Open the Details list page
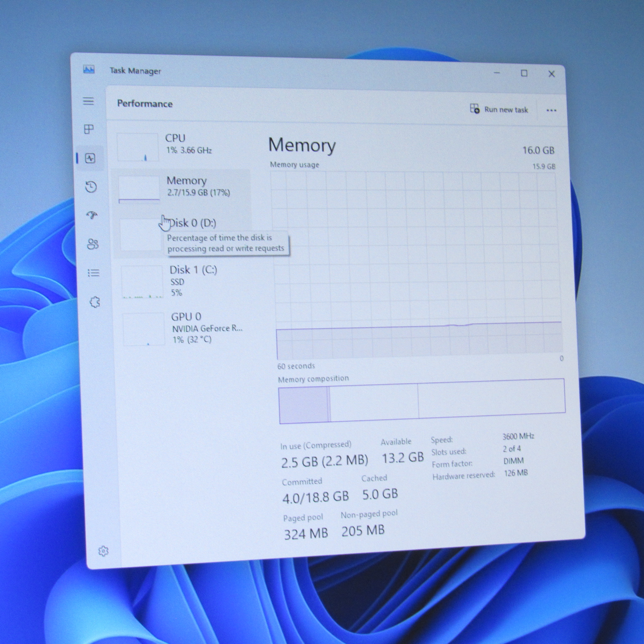This screenshot has height=644, width=644. (93, 273)
